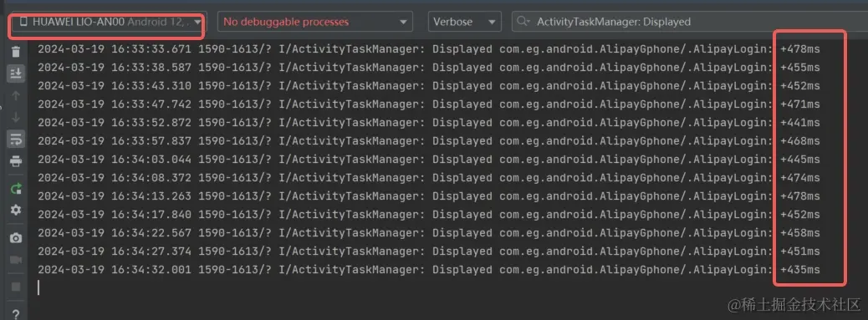This screenshot has height=320, width=868.
Task: Start screen recording with video camera icon
Action: pyautogui.click(x=16, y=260)
